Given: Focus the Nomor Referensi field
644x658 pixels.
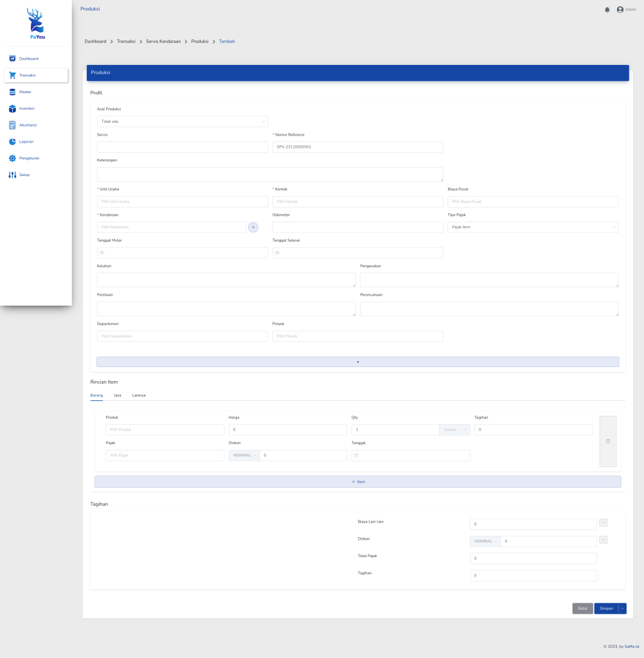Looking at the screenshot, I should coord(358,147).
